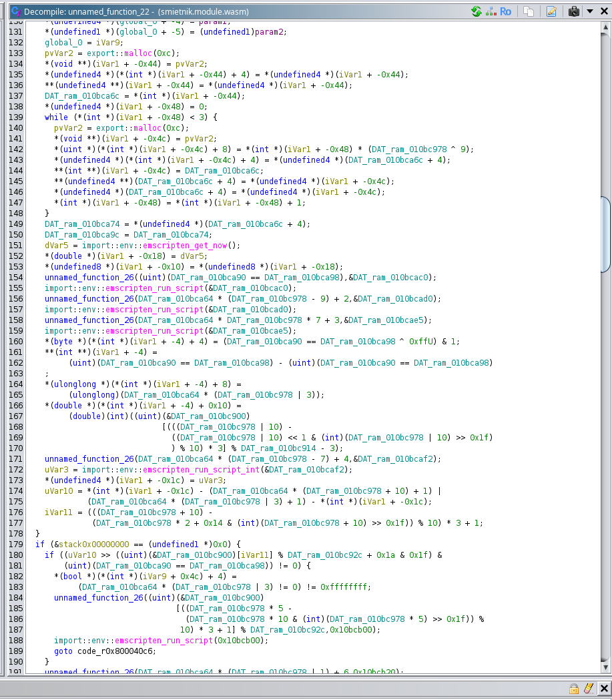Click 'DAT_ram_010bca6c' on line 137
Viewport: 612px width, 700px height.
[82, 96]
